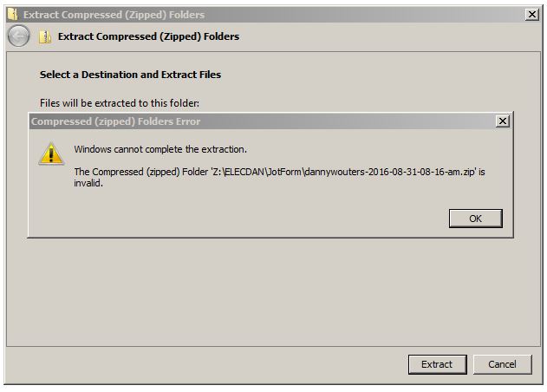The image size is (547, 392).
Task: Click the word 'invalid.' in the error message
Action: click(88, 183)
